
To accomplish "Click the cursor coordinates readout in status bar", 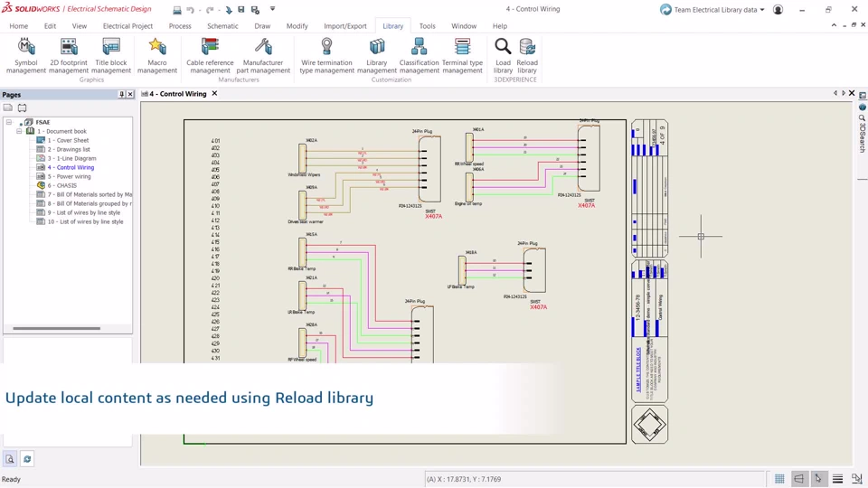I will pyautogui.click(x=463, y=479).
